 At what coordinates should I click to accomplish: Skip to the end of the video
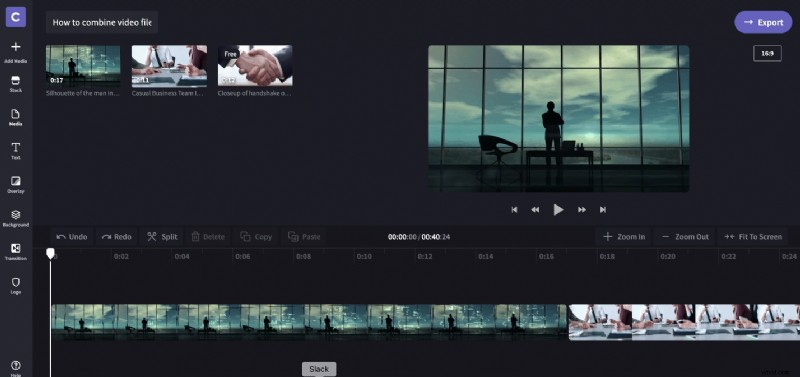tap(603, 210)
